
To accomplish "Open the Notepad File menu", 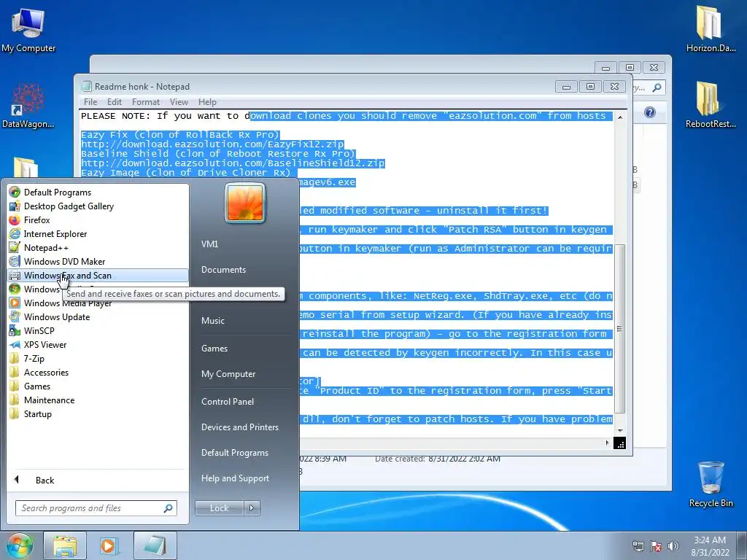I will click(90, 102).
